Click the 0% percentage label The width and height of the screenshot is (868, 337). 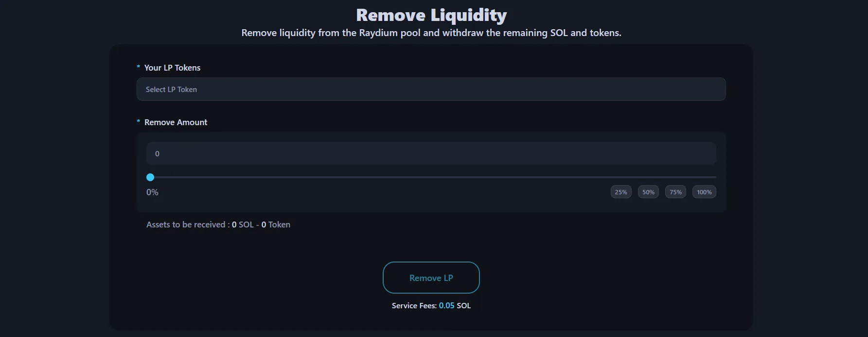152,192
